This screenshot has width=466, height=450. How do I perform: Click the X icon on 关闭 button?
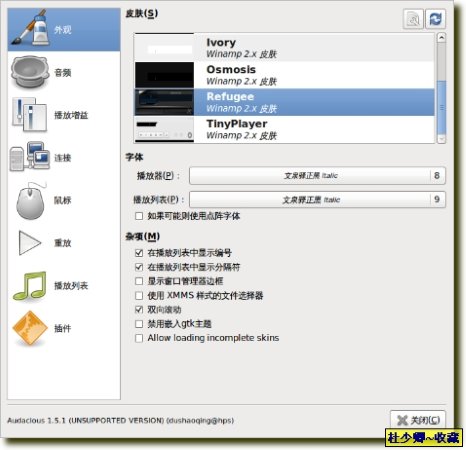[402, 420]
